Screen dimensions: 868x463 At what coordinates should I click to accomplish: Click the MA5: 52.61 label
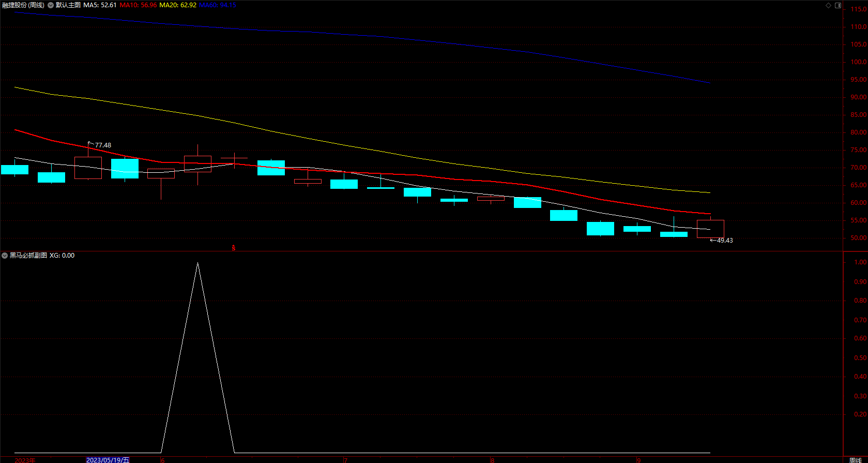[100, 5]
